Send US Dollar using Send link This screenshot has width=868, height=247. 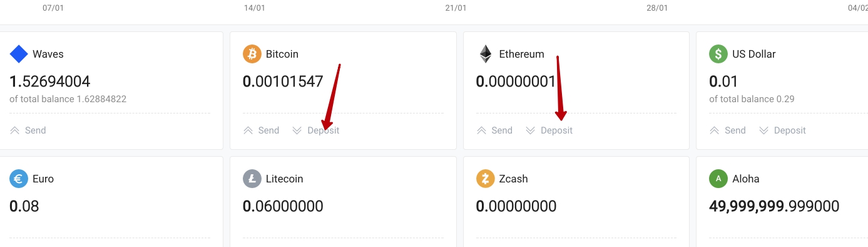[727, 130]
